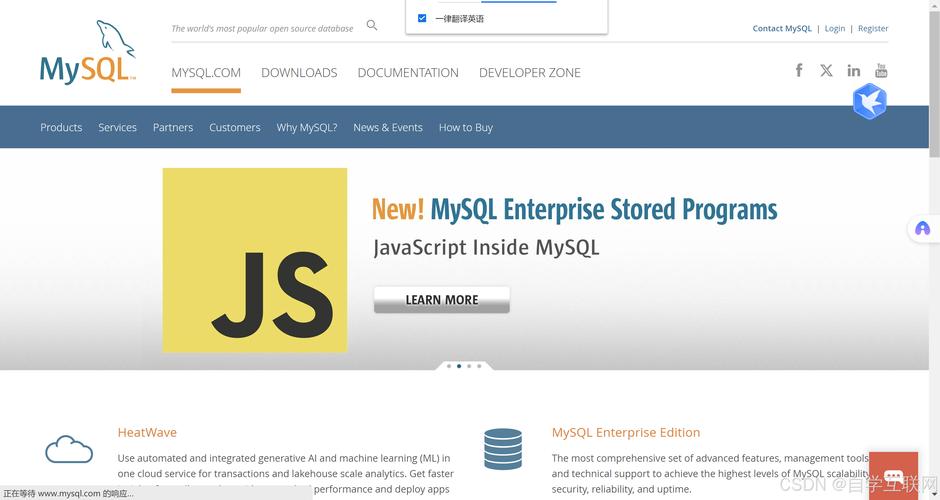The image size is (940, 500).
Task: Open the red chat bubble widget
Action: (x=893, y=477)
